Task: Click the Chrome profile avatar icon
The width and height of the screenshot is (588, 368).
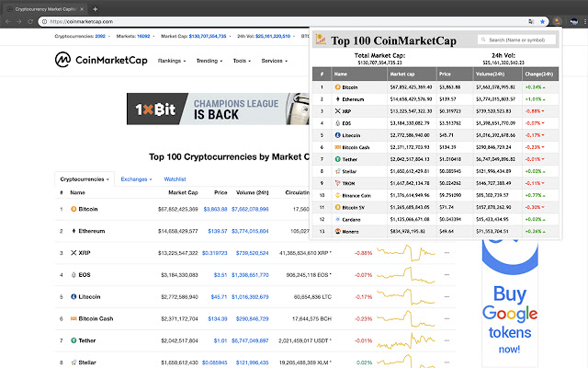Action: (573, 22)
